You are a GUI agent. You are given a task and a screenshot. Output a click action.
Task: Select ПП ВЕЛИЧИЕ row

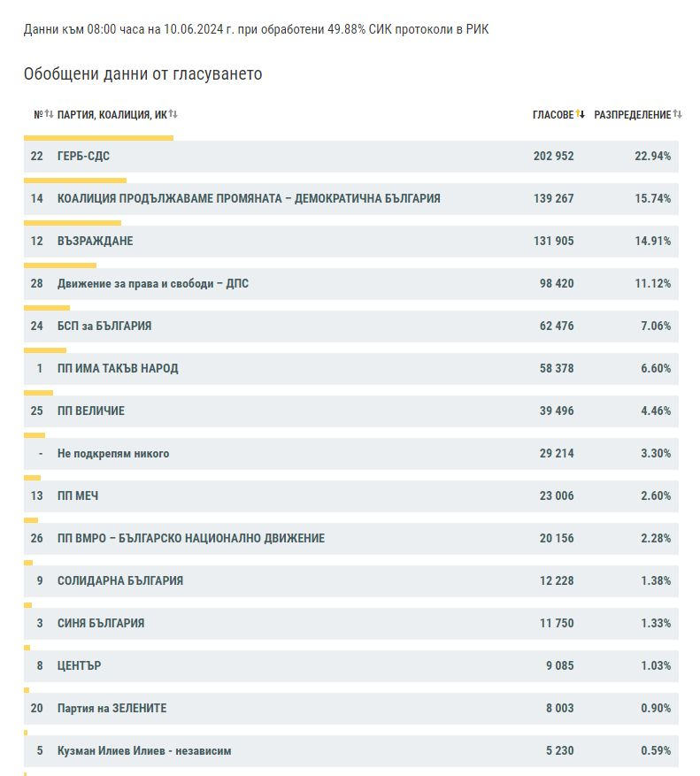click(x=351, y=411)
